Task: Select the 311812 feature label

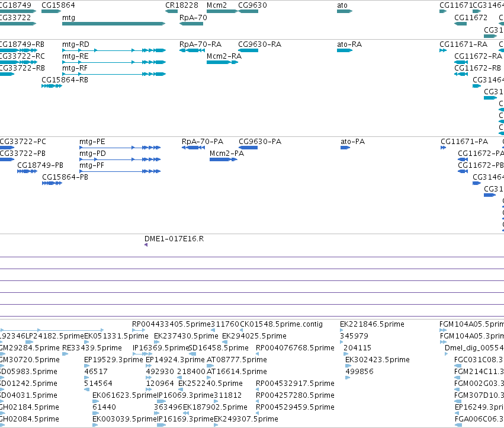Action: click(227, 395)
